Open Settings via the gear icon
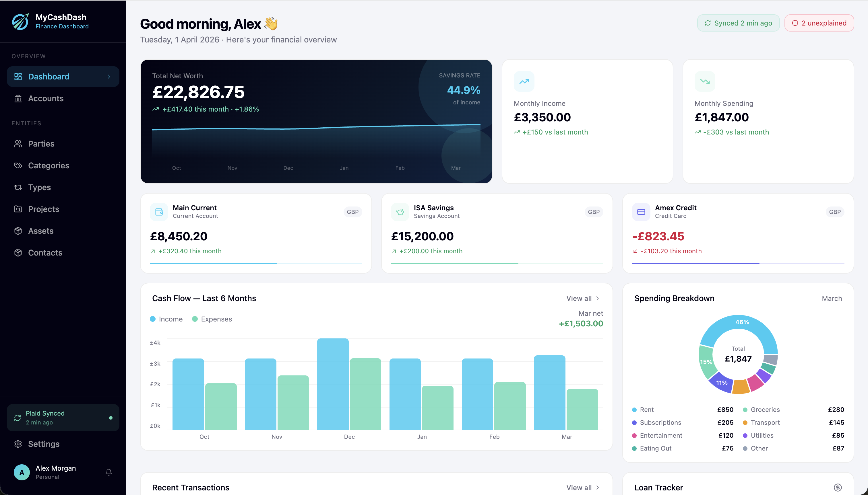 18,444
